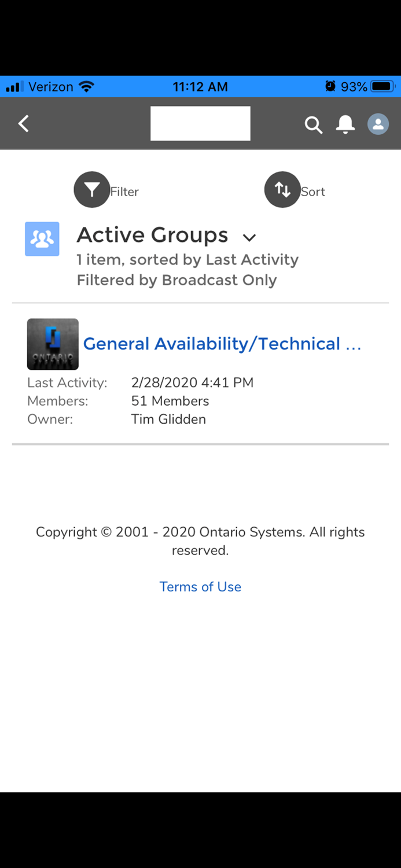
Task: Open the notifications bell
Action: pyautogui.click(x=345, y=124)
